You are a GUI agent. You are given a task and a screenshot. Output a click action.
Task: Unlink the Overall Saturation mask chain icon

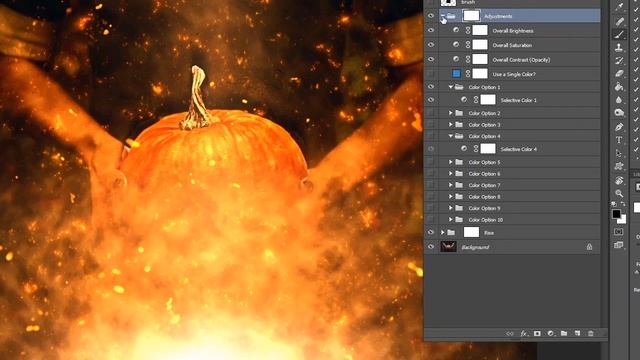pyautogui.click(x=468, y=44)
